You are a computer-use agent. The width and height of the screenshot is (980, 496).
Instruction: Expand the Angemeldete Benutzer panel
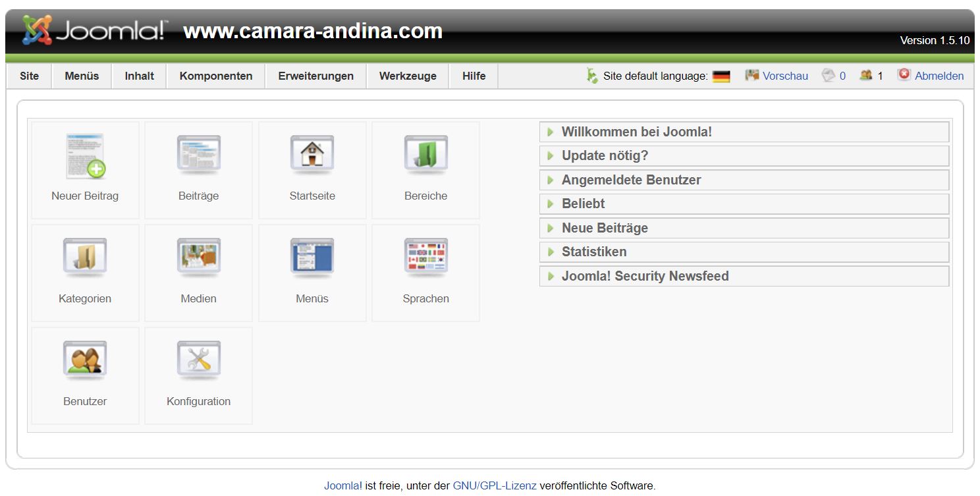[744, 180]
